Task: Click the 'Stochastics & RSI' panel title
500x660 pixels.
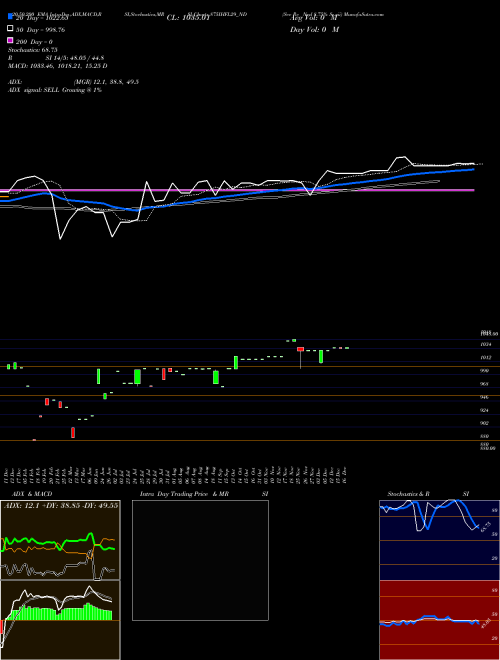Action: coord(428,494)
